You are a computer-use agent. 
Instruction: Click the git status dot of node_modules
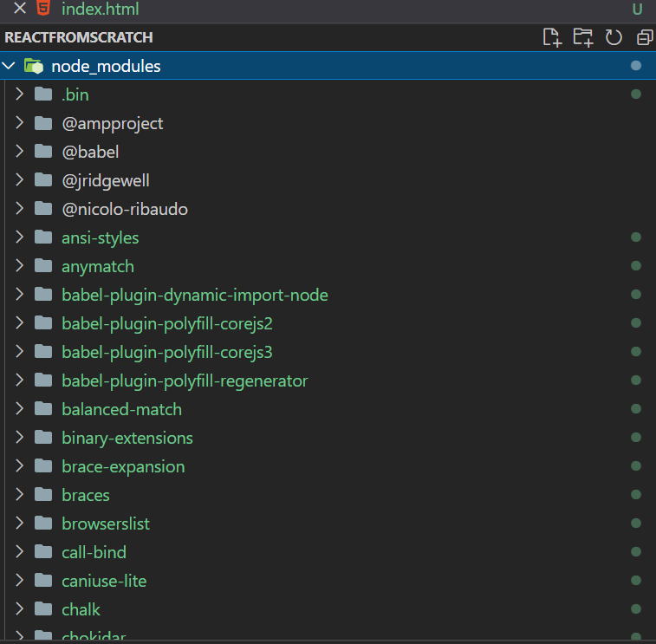[636, 66]
